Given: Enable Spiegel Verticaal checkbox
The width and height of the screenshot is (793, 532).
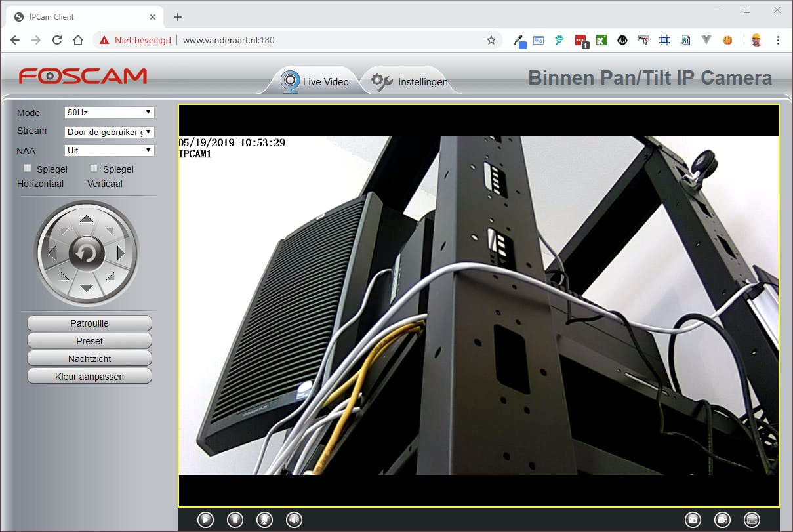Looking at the screenshot, I should (94, 169).
